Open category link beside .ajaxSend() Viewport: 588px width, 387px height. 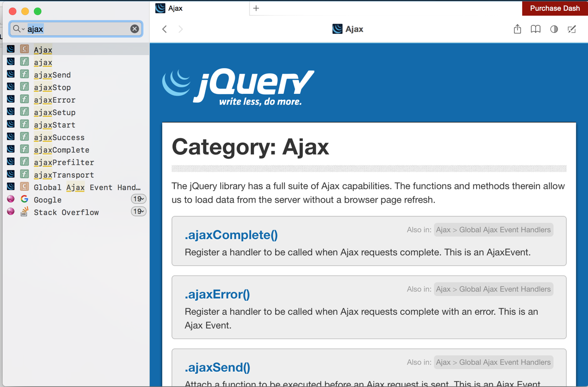coord(493,362)
